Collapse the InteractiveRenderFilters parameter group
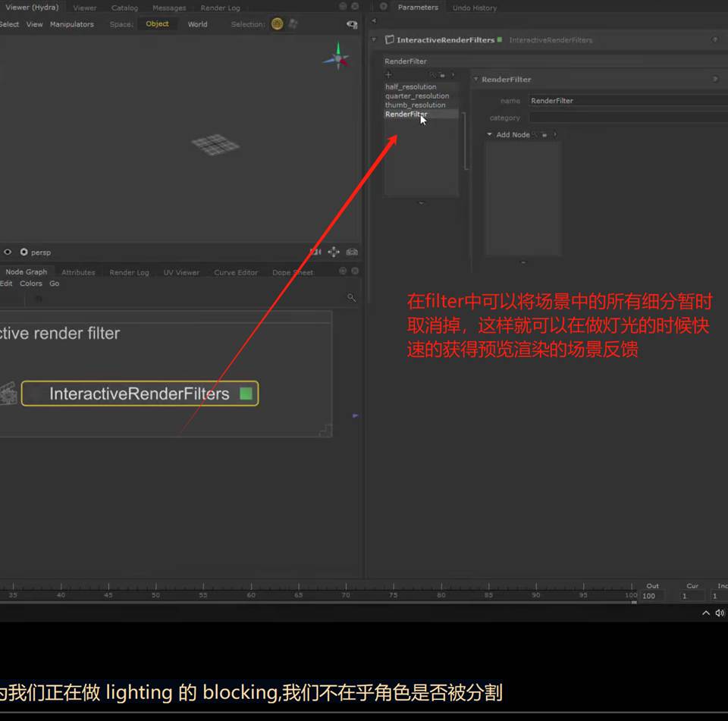The width and height of the screenshot is (728, 721). click(x=375, y=39)
